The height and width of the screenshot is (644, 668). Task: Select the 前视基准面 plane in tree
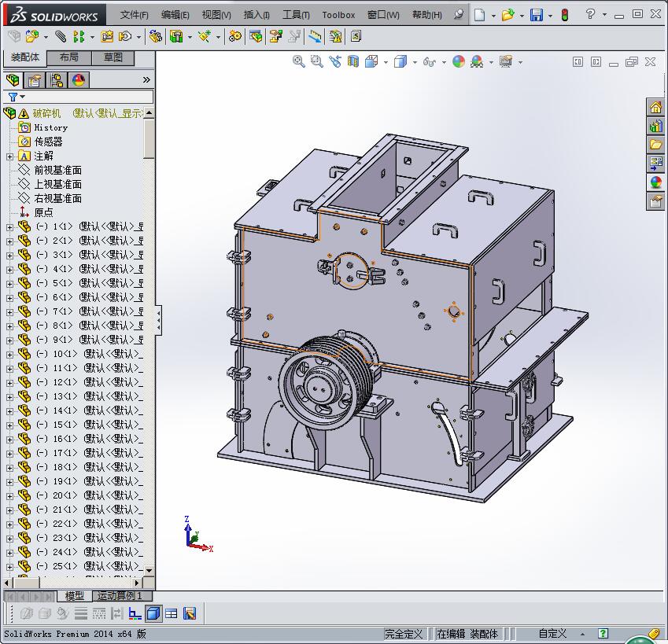tap(58, 171)
